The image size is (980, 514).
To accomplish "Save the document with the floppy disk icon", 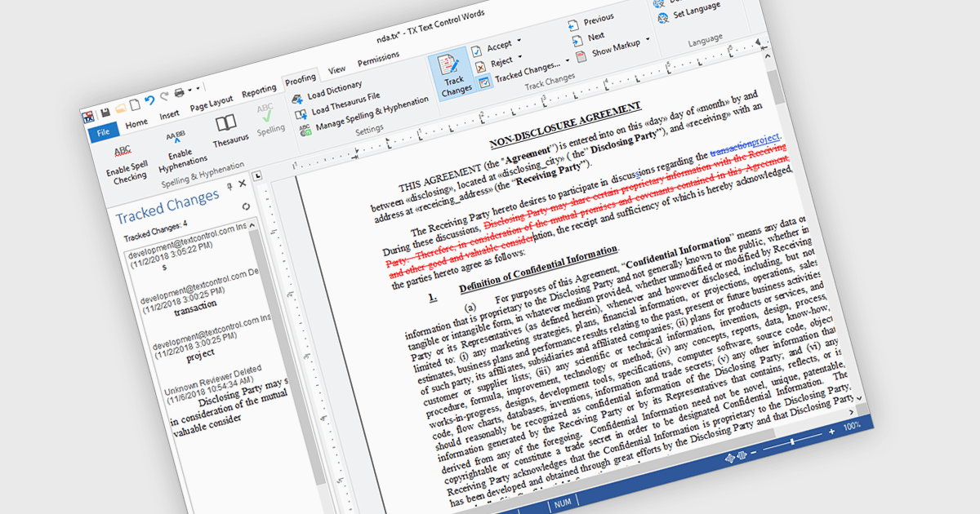I will [x=105, y=112].
